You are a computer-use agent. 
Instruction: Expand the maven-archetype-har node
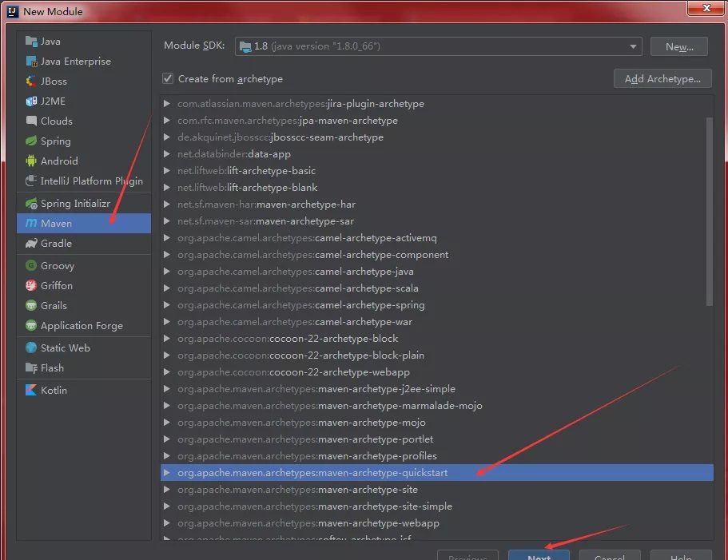[x=167, y=205]
